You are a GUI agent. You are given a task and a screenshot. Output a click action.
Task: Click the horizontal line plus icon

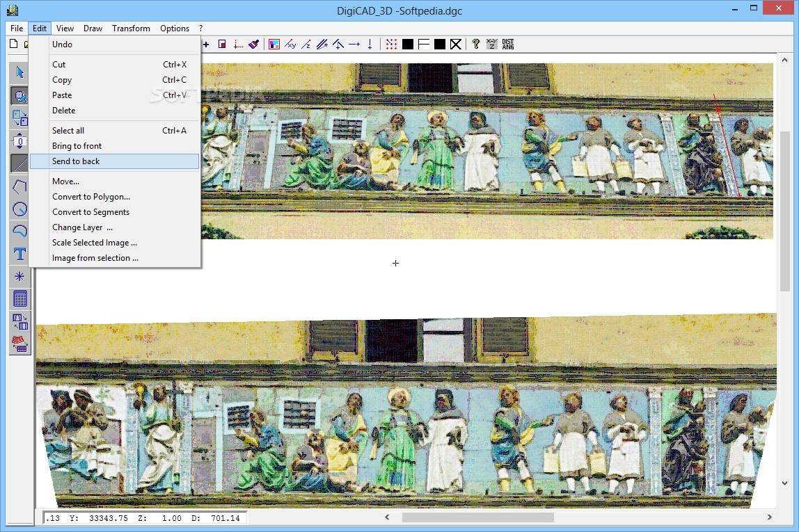[x=354, y=45]
